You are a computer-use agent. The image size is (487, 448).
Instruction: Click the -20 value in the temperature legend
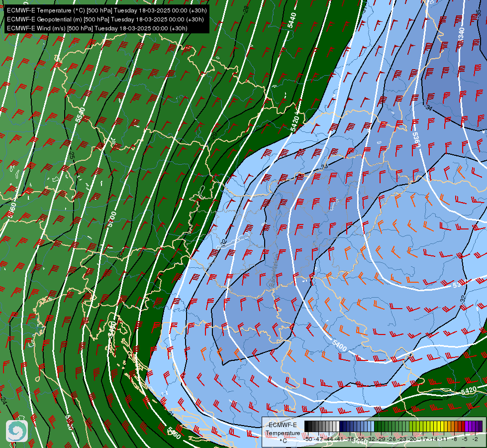tap(412, 439)
